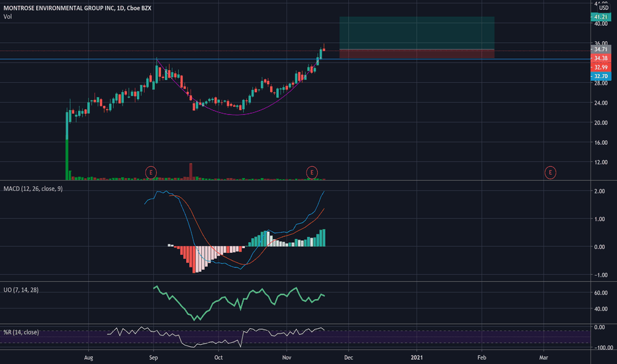617x364 pixels.
Task: Click the 2.00 MACD scale value
Action: point(600,191)
